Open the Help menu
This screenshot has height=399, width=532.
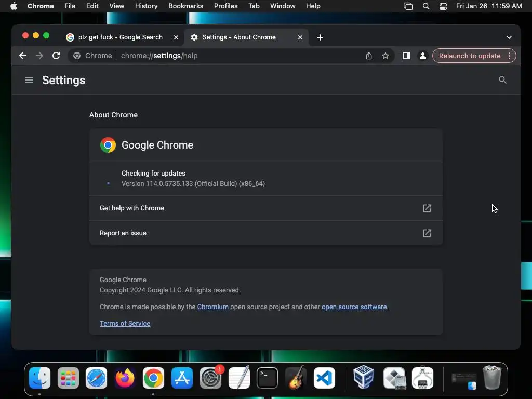coord(313,6)
